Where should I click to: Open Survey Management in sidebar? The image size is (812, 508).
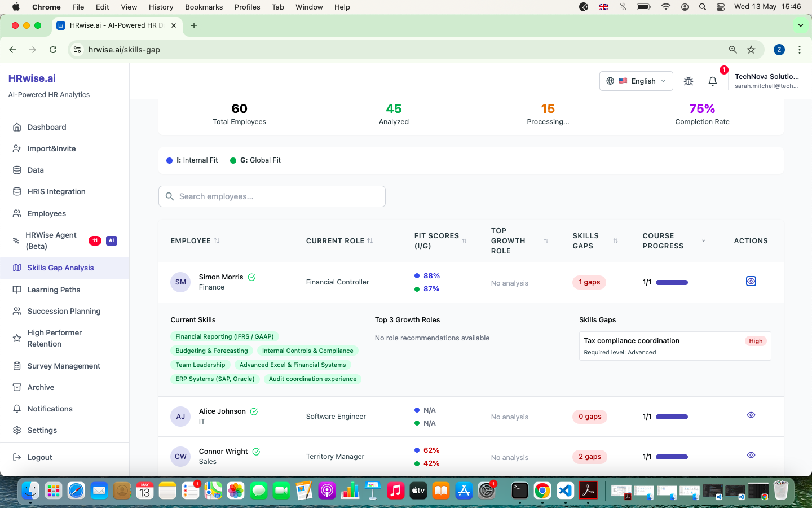(x=64, y=366)
